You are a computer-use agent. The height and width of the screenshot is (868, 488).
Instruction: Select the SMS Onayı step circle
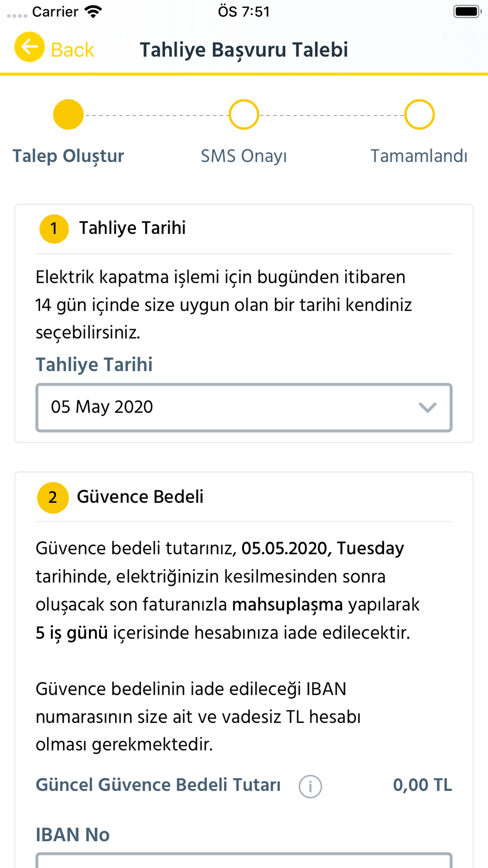click(x=244, y=115)
